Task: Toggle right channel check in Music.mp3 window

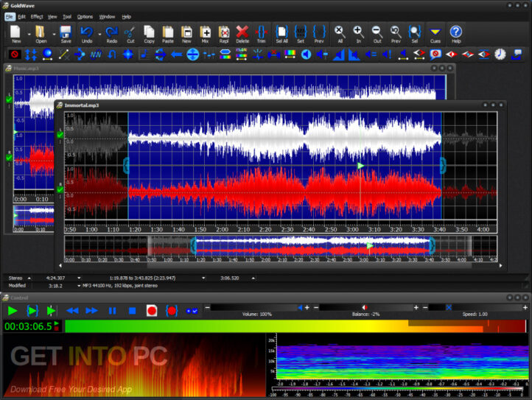Action: (x=9, y=158)
